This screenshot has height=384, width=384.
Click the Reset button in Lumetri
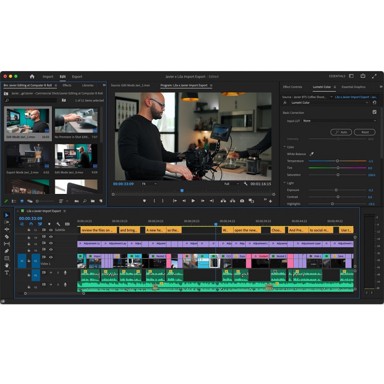pos(365,132)
